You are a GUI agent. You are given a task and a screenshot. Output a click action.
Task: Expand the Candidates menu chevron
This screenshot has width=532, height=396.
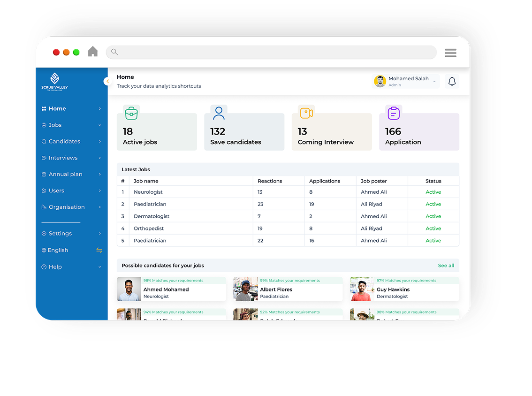(x=100, y=141)
